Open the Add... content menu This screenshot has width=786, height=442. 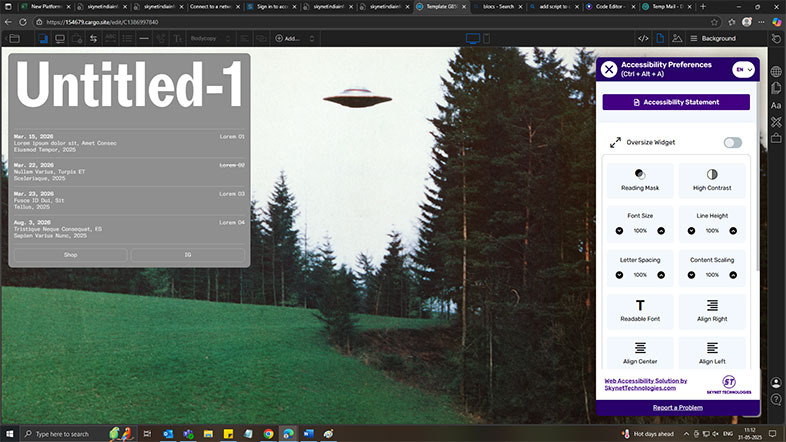pos(294,39)
